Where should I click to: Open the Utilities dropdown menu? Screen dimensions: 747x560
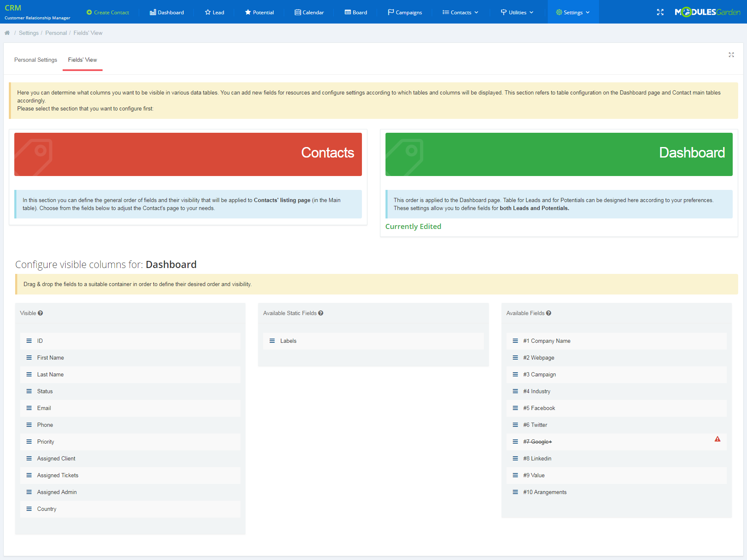(x=517, y=12)
